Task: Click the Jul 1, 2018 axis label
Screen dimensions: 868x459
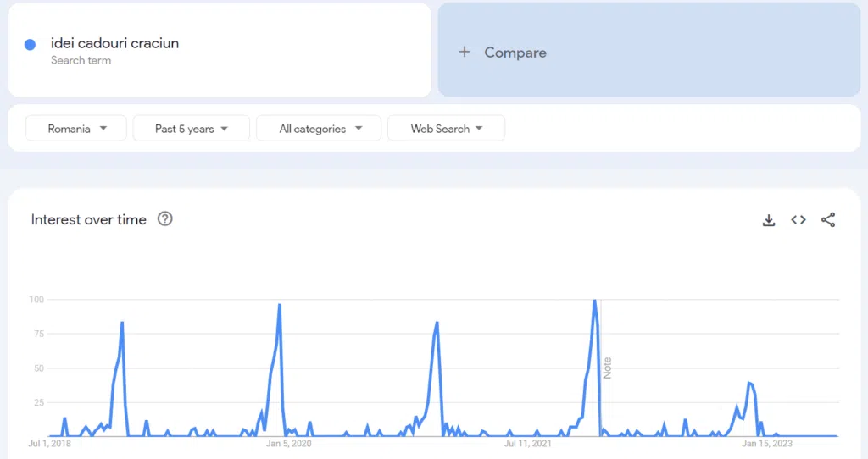Action: click(50, 444)
